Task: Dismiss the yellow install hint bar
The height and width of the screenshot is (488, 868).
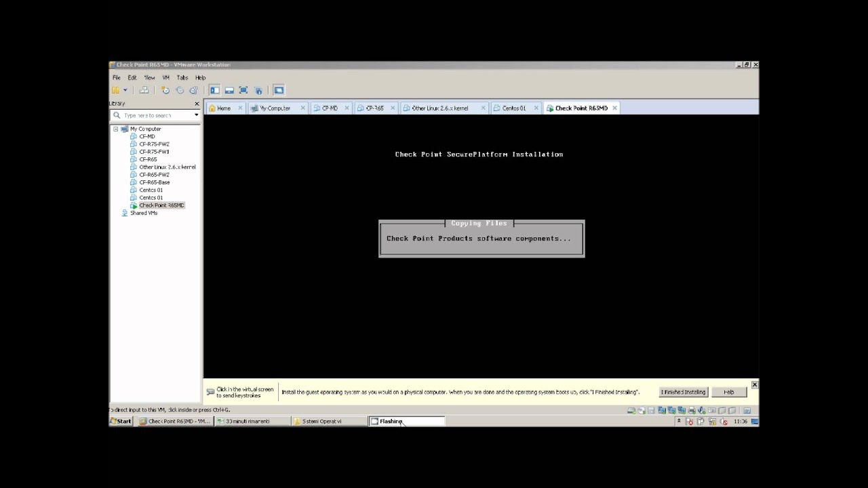Action: point(754,384)
